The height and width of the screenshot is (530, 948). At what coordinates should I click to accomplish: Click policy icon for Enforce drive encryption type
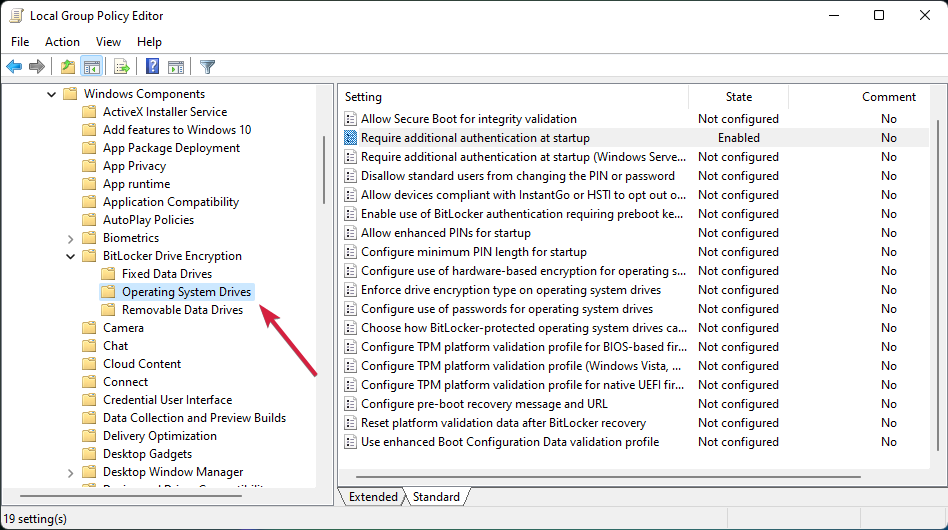(350, 290)
